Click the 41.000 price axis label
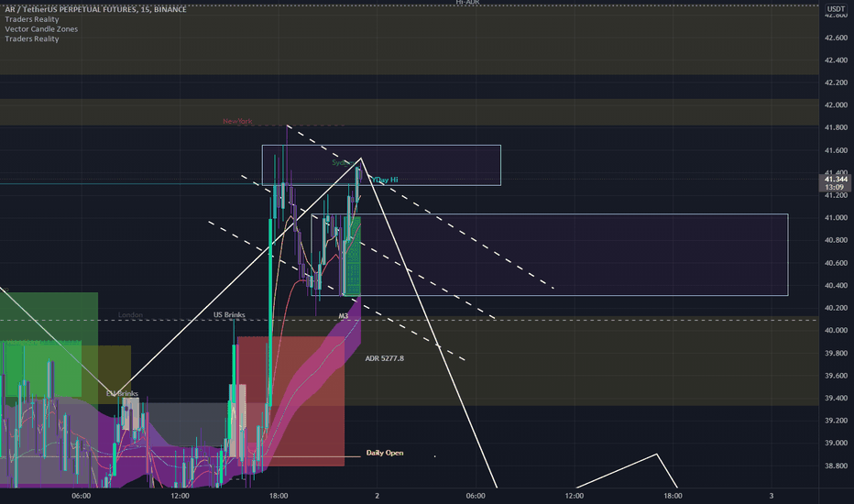This screenshot has width=854, height=504. 836,217
